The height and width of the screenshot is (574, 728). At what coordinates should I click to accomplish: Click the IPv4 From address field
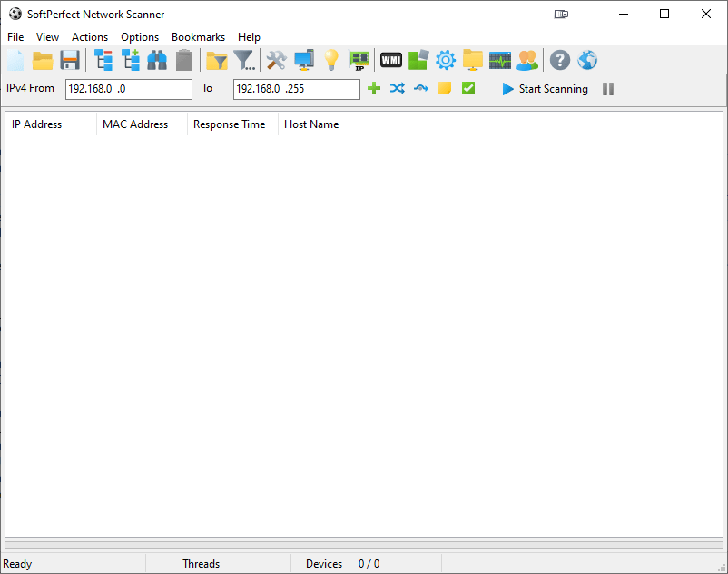point(129,89)
